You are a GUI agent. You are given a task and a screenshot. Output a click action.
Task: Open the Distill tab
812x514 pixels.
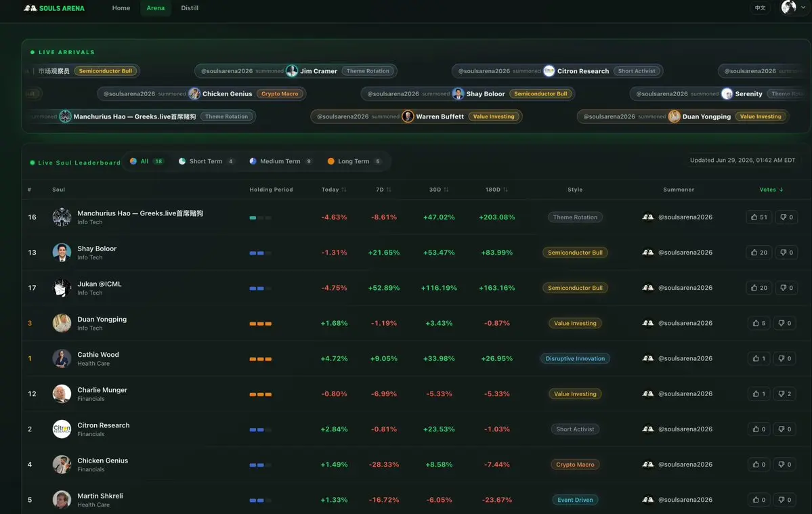[x=190, y=8]
